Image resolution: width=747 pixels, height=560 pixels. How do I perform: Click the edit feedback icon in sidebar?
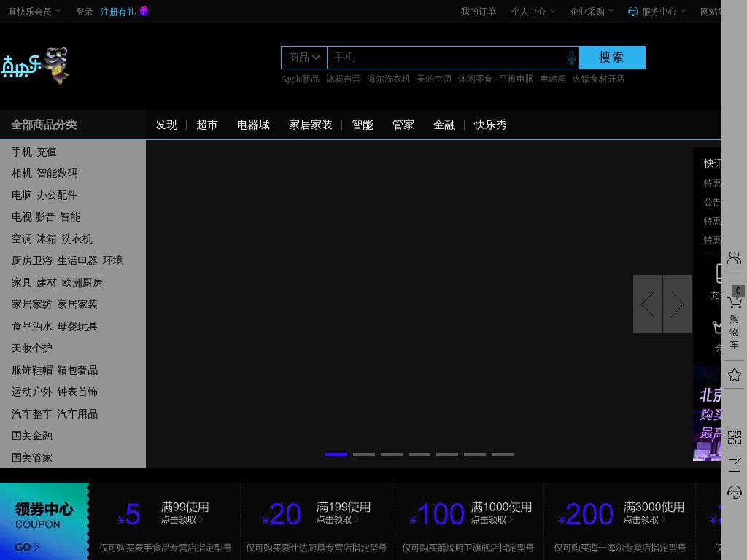tap(734, 464)
